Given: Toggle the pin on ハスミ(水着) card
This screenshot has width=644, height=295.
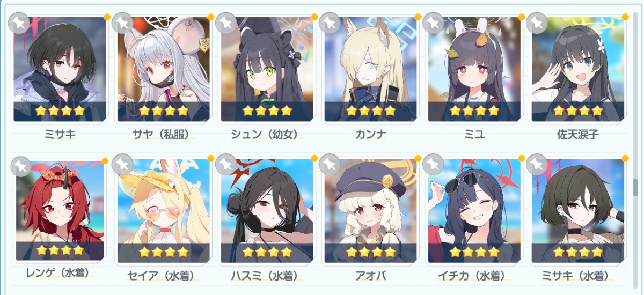Looking at the screenshot, I should click(226, 164).
